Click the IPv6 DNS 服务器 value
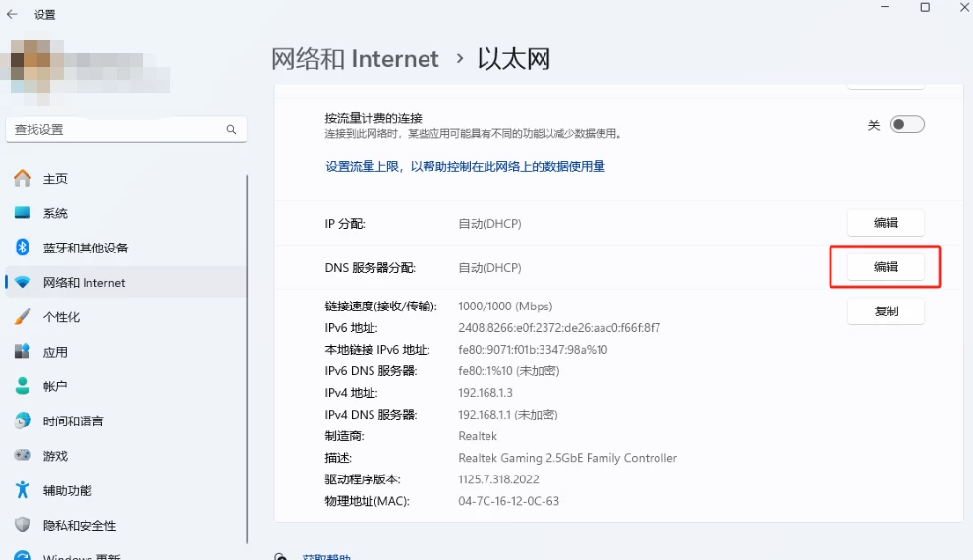The image size is (973, 560). point(509,370)
